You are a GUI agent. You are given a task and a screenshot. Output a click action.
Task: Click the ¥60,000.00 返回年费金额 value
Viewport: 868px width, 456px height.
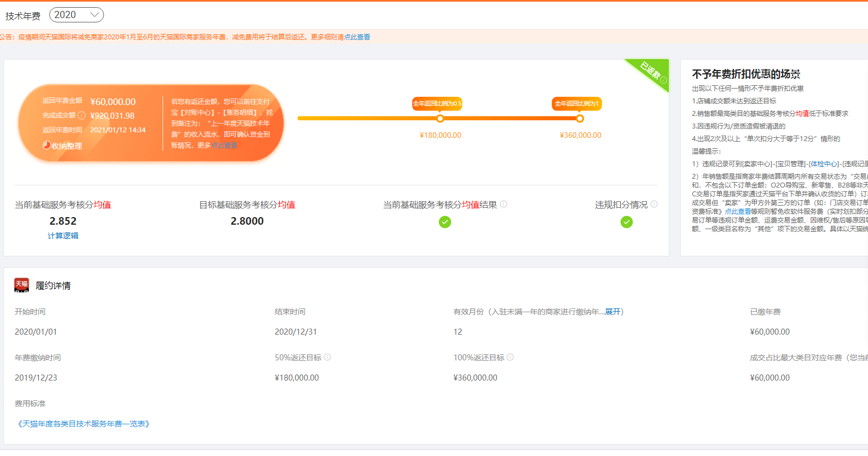coord(113,102)
